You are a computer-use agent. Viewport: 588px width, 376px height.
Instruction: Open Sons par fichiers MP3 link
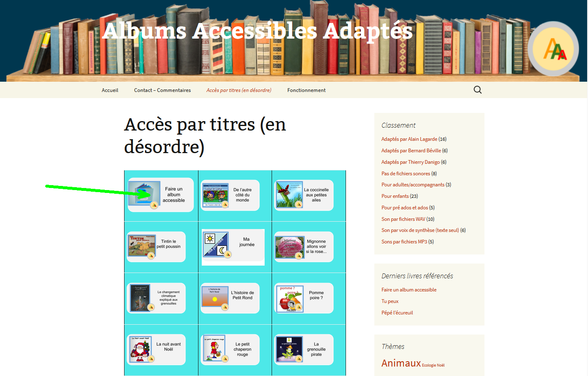(x=404, y=242)
